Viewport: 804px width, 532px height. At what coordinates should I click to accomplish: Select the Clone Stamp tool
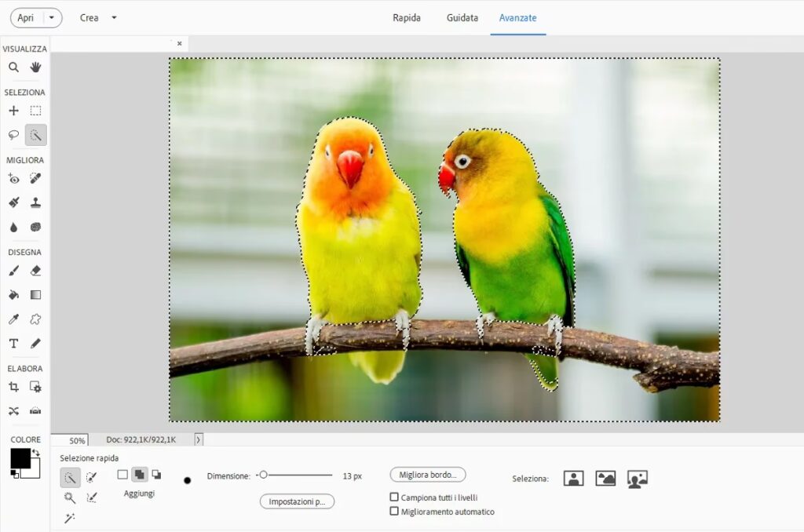pos(35,202)
